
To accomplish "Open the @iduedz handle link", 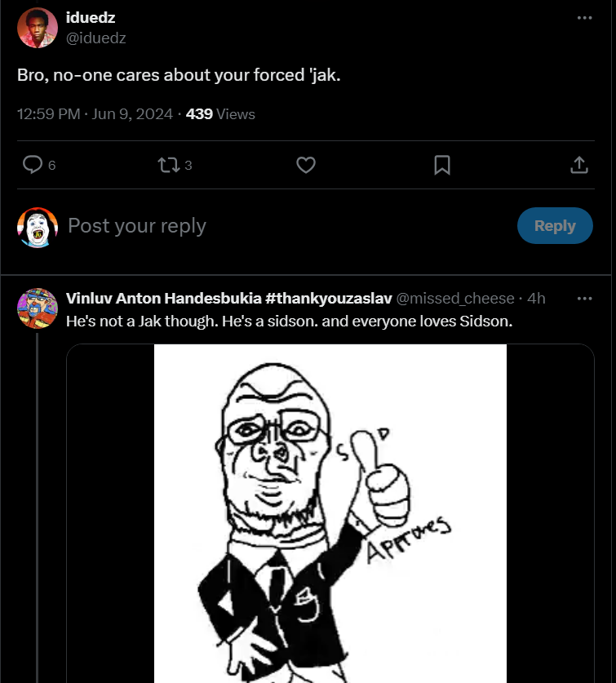I will 95,38.
